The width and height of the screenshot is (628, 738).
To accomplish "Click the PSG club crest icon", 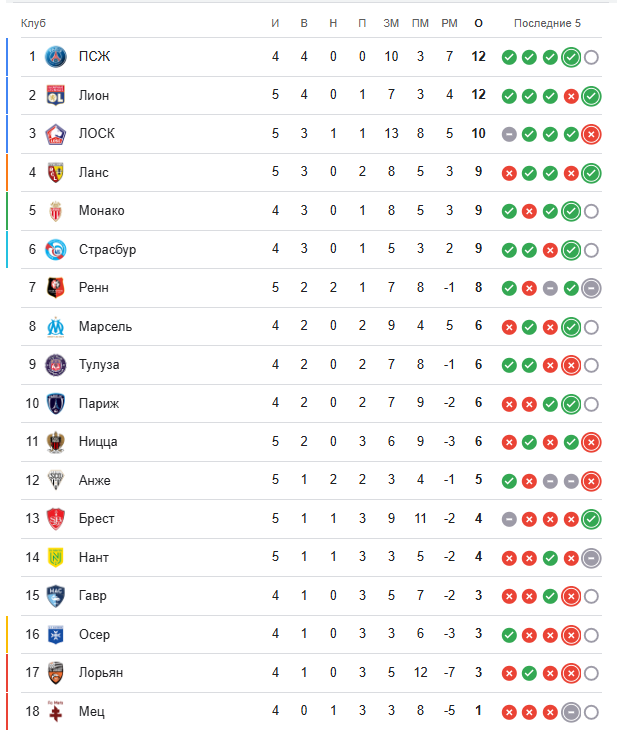I will click(56, 57).
